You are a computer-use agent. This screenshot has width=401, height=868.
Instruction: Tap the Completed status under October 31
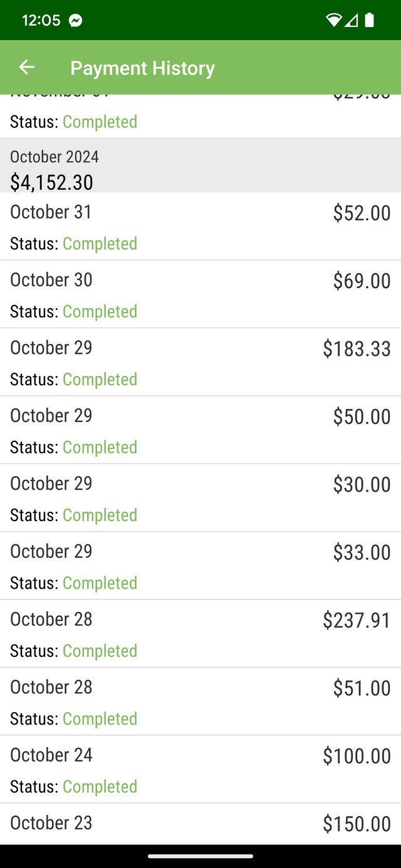pos(100,244)
